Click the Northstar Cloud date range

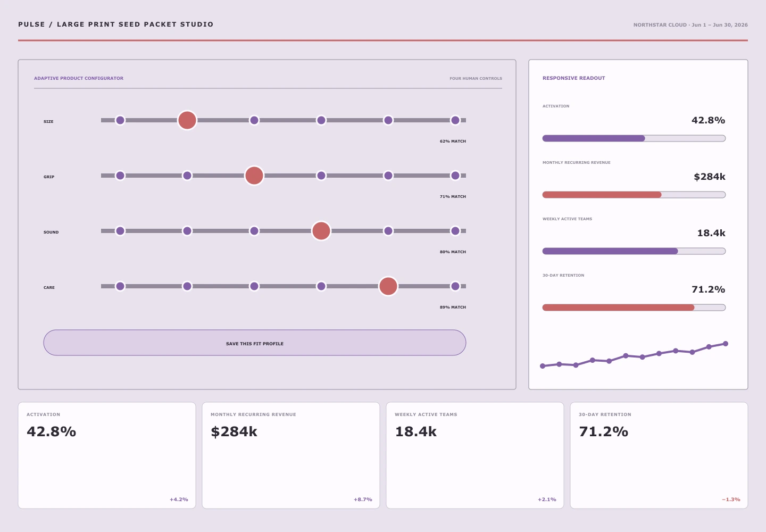pos(690,25)
